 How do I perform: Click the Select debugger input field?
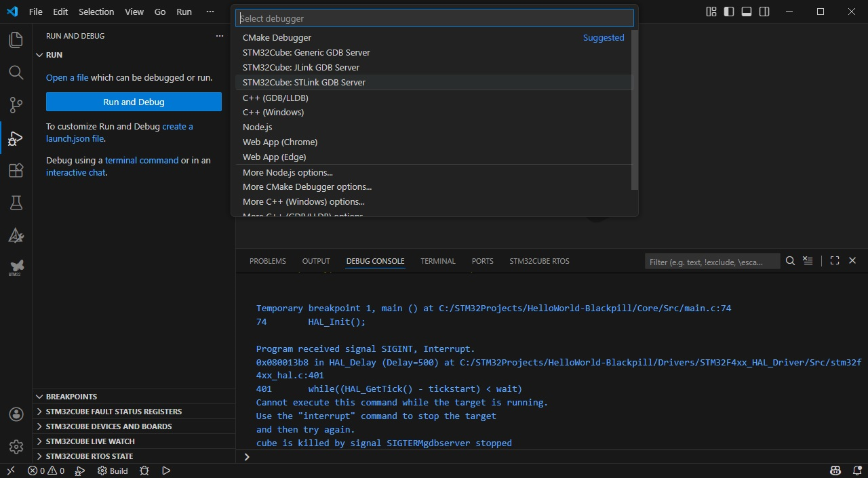pyautogui.click(x=435, y=18)
